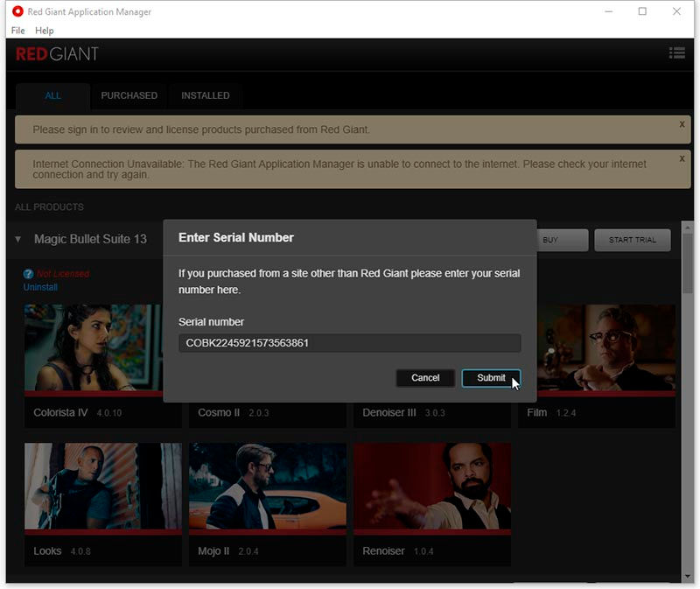Click the Not Licensed help question icon
Image resolution: width=700 pixels, height=589 pixels.
pyautogui.click(x=28, y=274)
